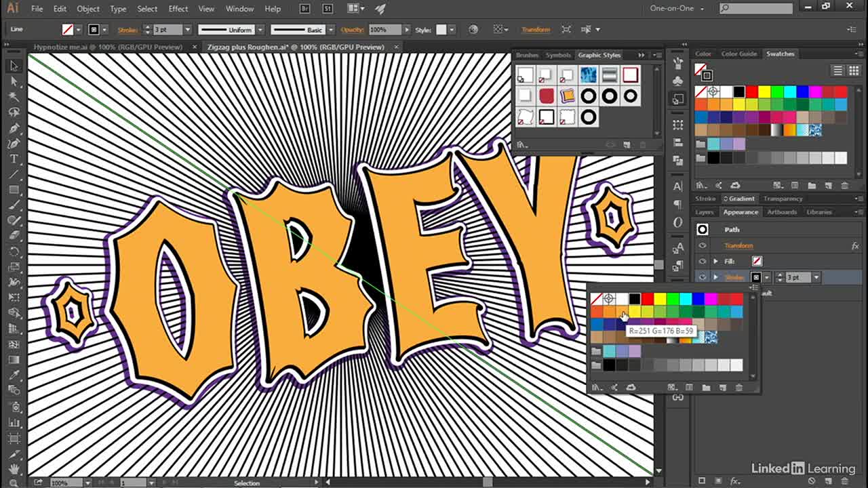Screen dimensions: 868x488
Task: Toggle visibility of Fill attribute
Action: coord(703,262)
